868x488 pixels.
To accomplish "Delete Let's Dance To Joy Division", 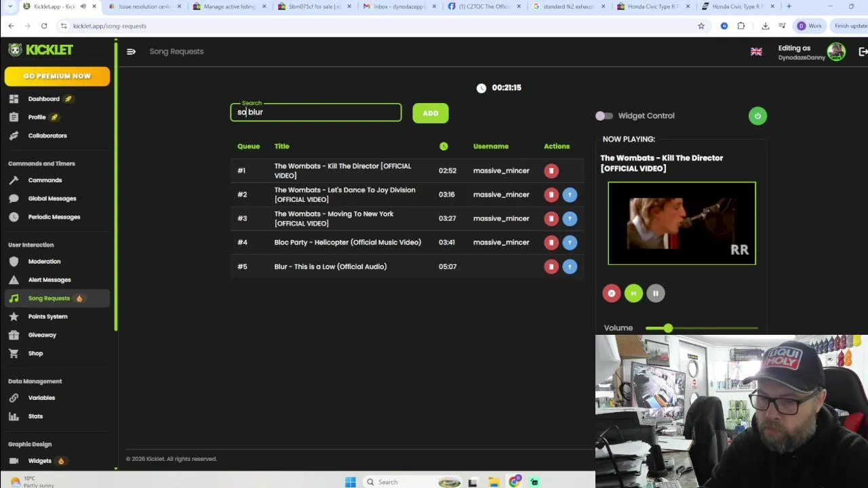I will (551, 195).
